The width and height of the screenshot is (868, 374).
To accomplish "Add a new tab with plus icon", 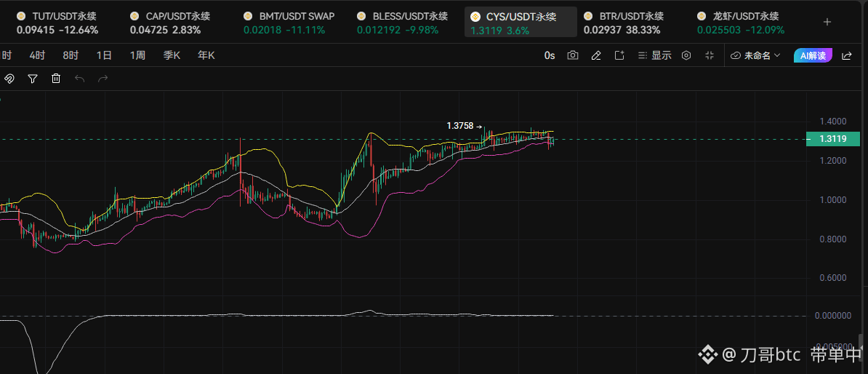I will [827, 22].
